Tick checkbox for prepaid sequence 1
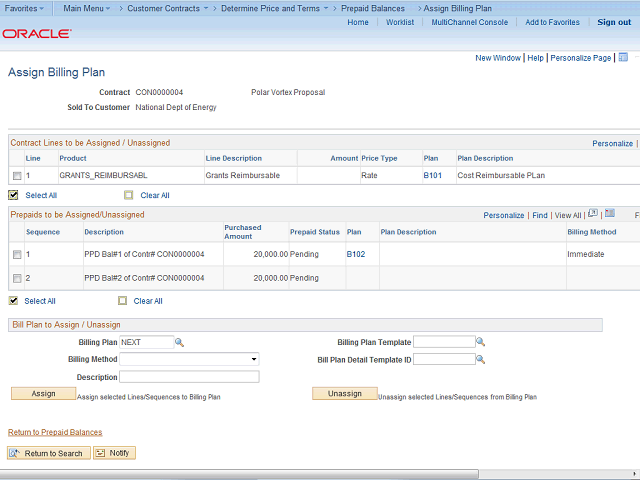This screenshot has height=480, width=640. pos(16,255)
